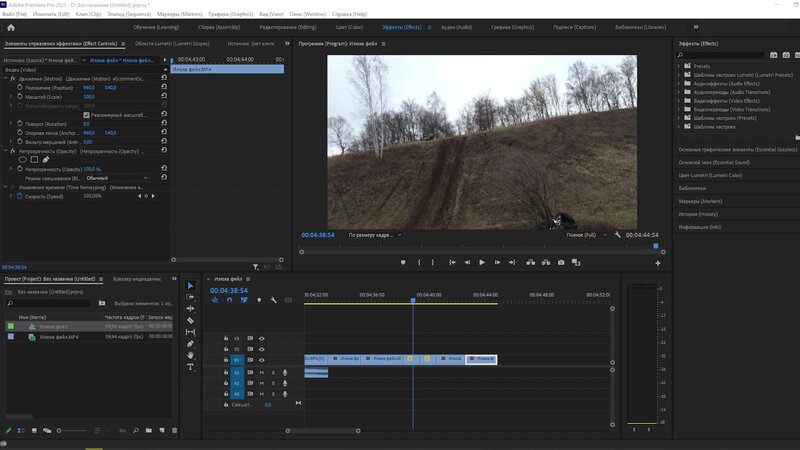
Task: Add marker in timeline header
Action: pos(259,300)
